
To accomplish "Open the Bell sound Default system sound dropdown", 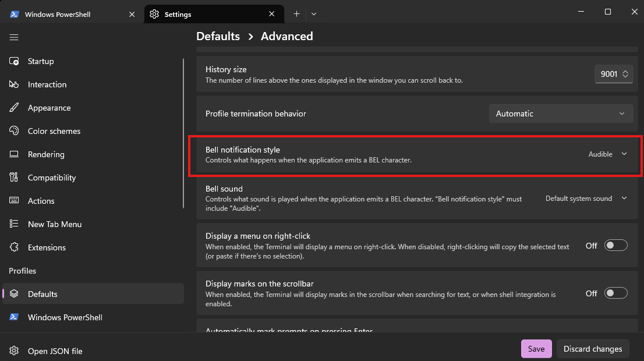I will (x=586, y=199).
